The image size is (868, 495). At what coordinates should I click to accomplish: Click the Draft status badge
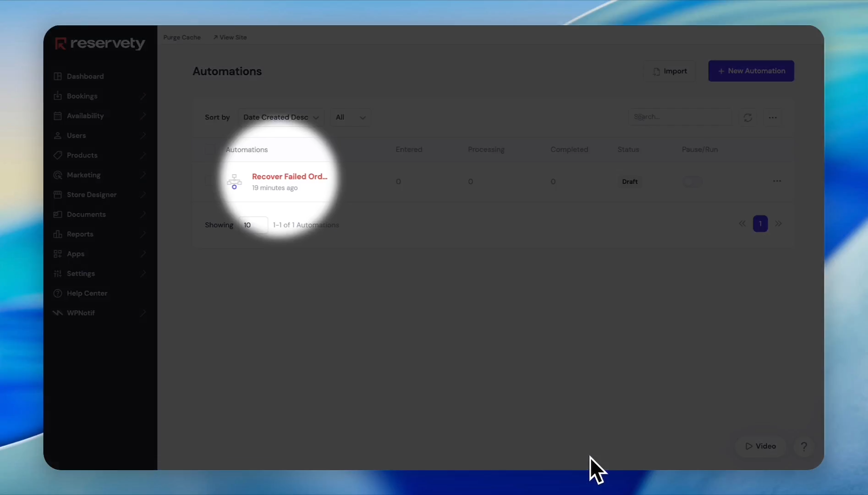tap(630, 181)
